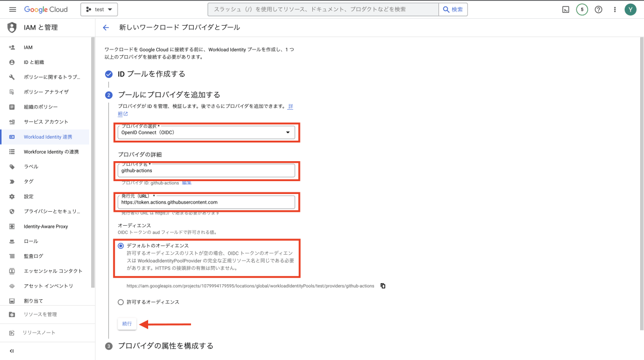Open Identity-Aware Proxy sidebar item
This screenshot has width=644, height=360.
click(45, 227)
